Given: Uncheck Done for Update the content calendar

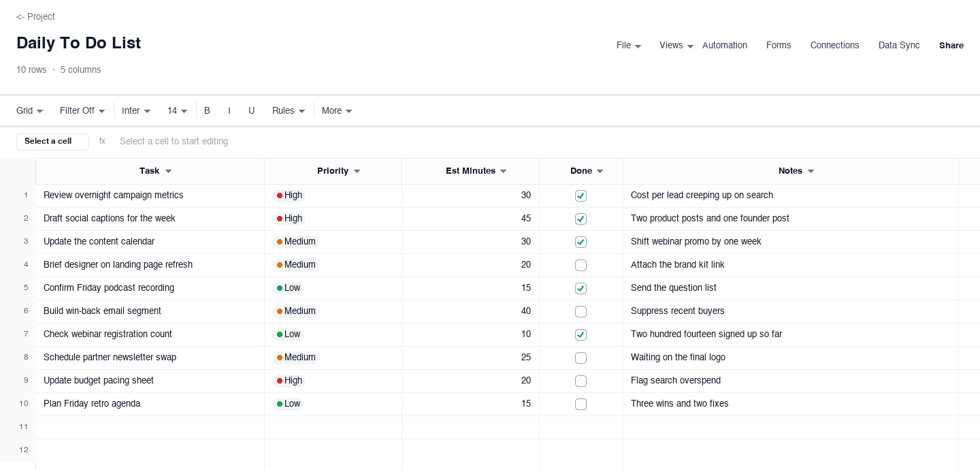Looking at the screenshot, I should pos(581,242).
